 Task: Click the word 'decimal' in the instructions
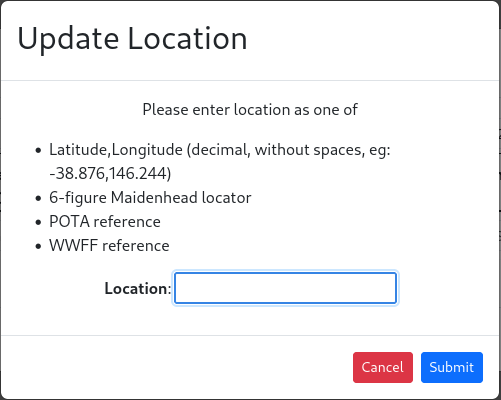coord(220,150)
